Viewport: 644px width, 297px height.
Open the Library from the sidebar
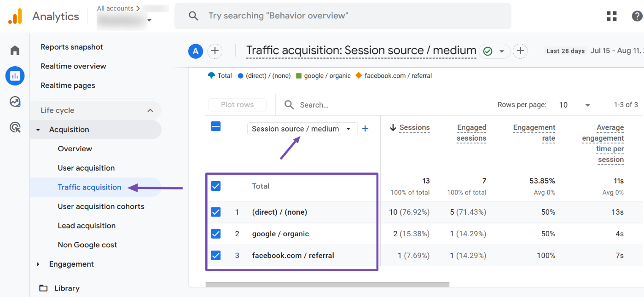pyautogui.click(x=67, y=288)
